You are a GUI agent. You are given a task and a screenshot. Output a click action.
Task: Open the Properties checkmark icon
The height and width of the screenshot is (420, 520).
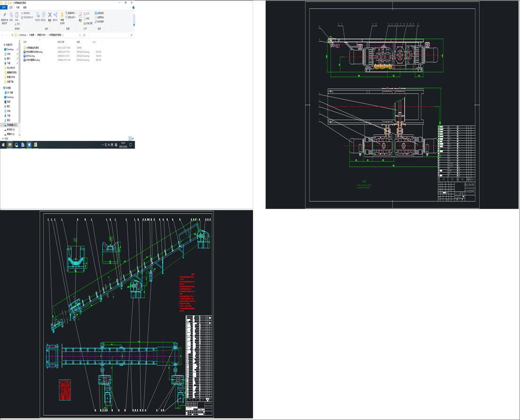[x=80, y=15]
